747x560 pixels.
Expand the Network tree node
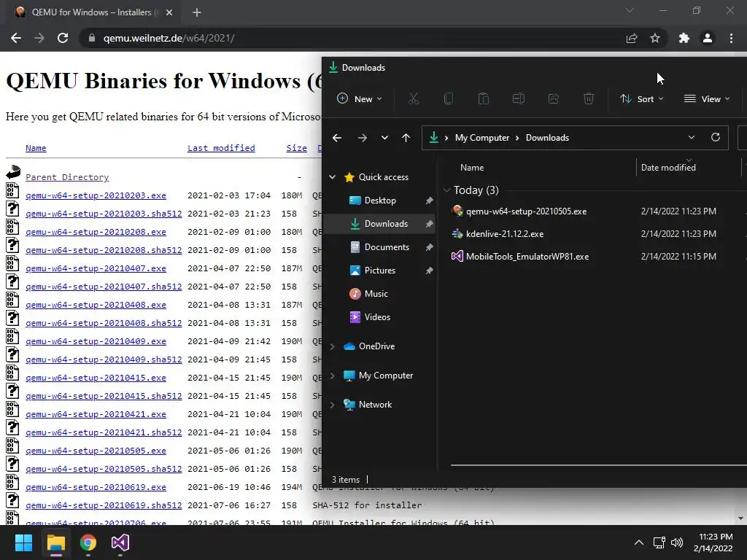tap(332, 404)
